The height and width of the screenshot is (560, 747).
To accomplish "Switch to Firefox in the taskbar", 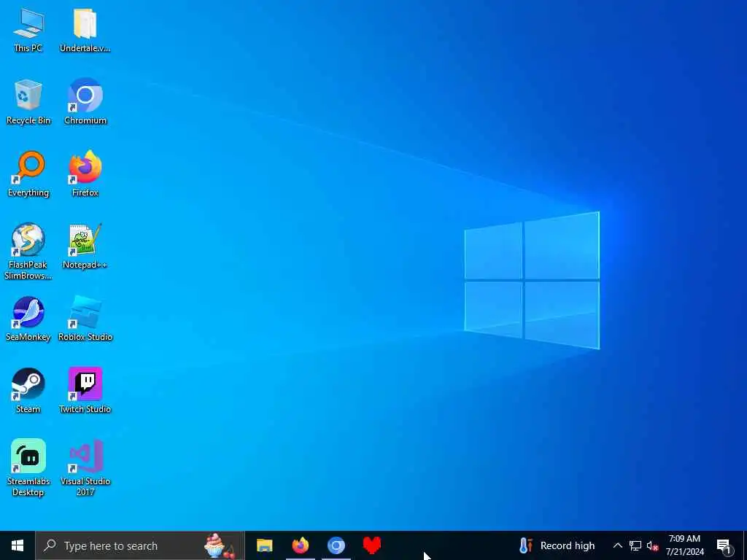I will 300,545.
